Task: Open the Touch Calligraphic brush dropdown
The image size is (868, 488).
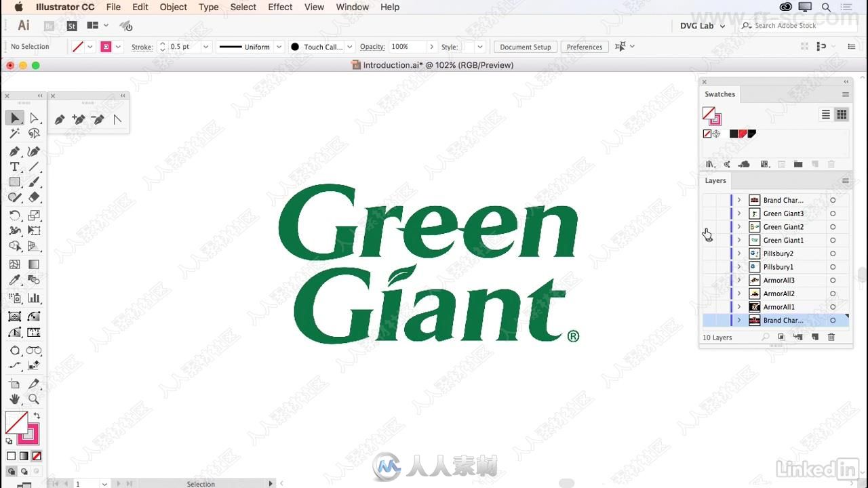Action: pyautogui.click(x=350, y=47)
